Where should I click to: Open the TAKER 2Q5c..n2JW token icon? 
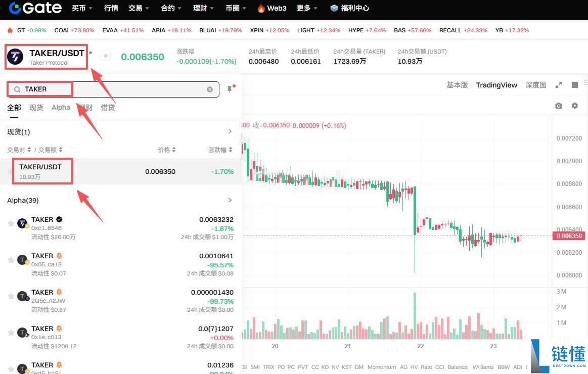point(23,297)
